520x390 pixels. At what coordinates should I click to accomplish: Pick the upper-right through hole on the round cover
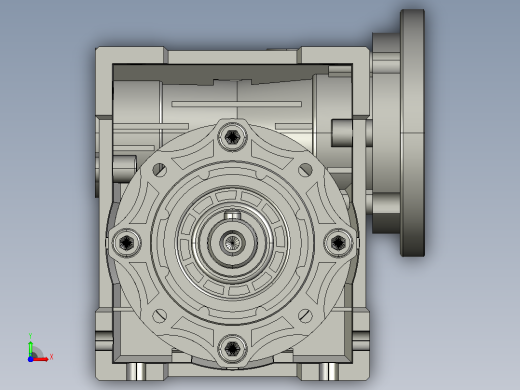coord(305,170)
